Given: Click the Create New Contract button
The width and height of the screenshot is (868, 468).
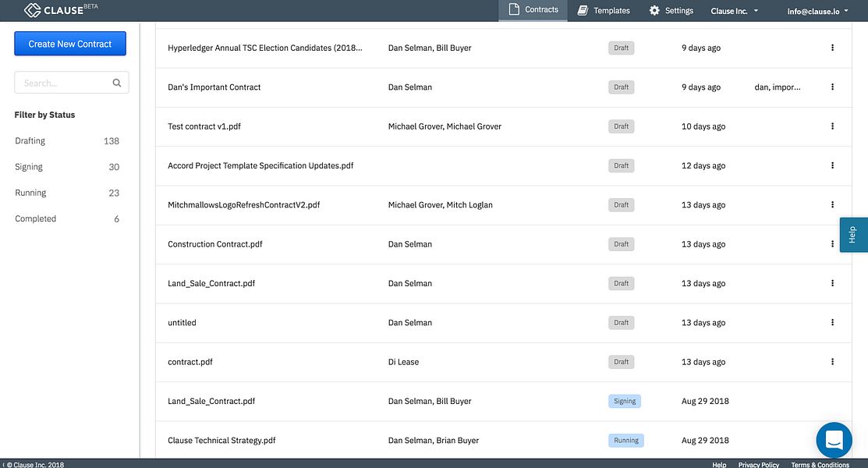Looking at the screenshot, I should pyautogui.click(x=70, y=44).
